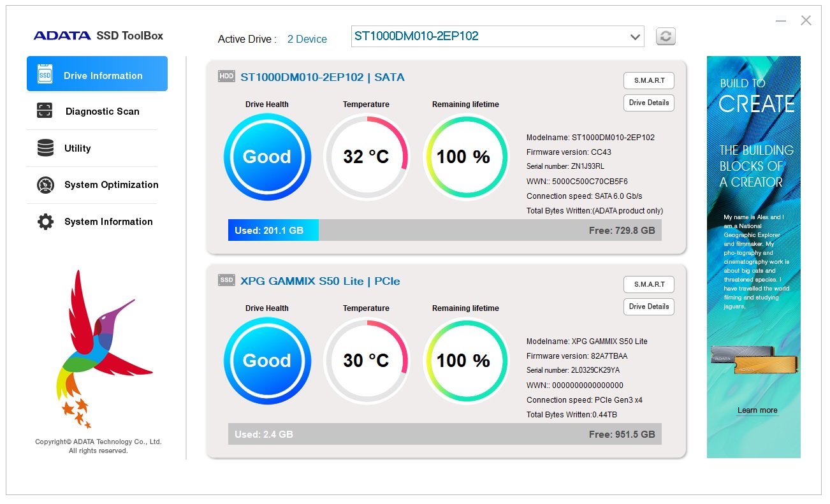This screenshot has height=504, width=830.
Task: Switch to the Diagnostic Scan tab
Action: click(x=102, y=112)
